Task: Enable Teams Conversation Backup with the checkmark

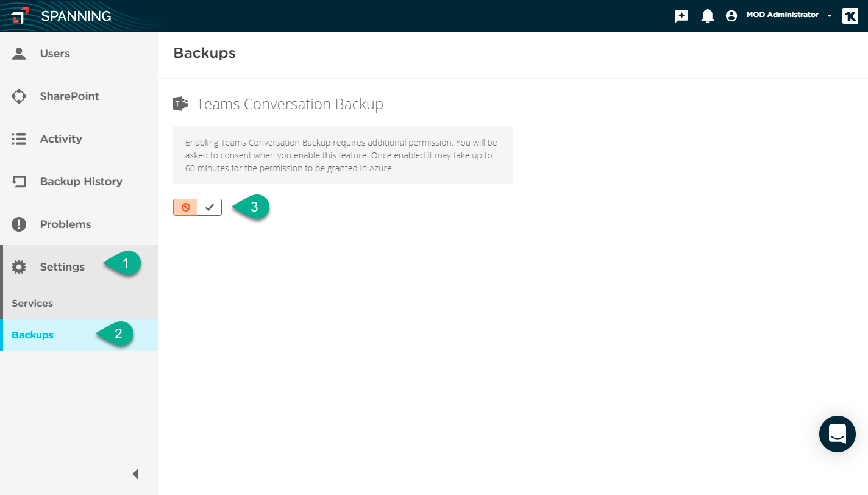Action: [x=210, y=207]
